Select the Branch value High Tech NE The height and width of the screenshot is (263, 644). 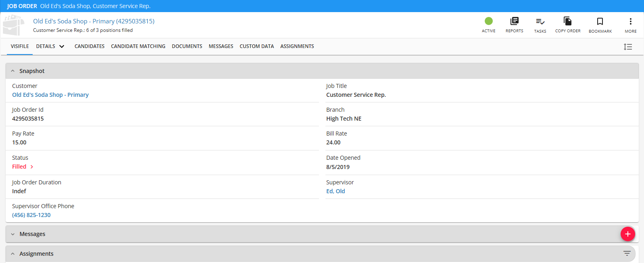(344, 119)
